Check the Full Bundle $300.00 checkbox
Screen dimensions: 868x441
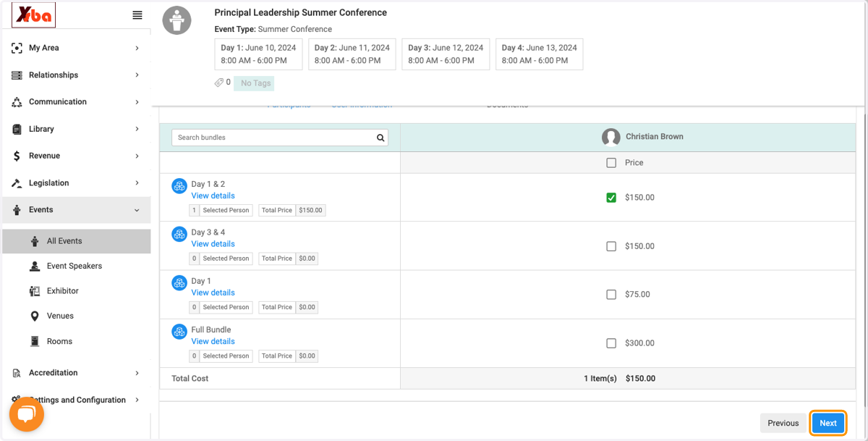611,343
